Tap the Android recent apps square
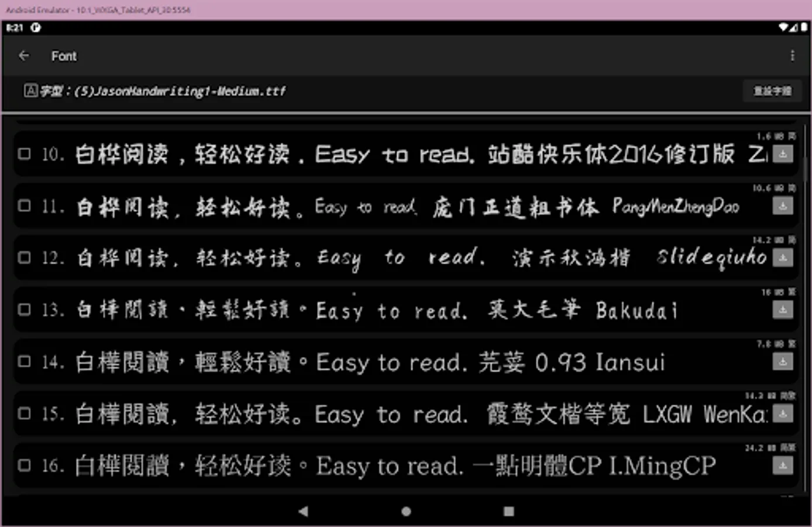 click(509, 511)
